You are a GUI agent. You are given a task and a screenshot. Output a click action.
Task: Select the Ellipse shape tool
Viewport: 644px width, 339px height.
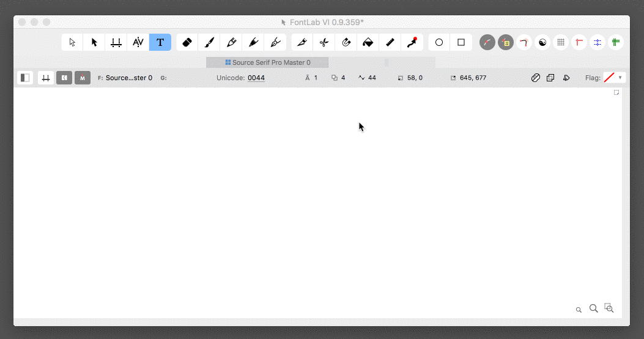point(439,42)
